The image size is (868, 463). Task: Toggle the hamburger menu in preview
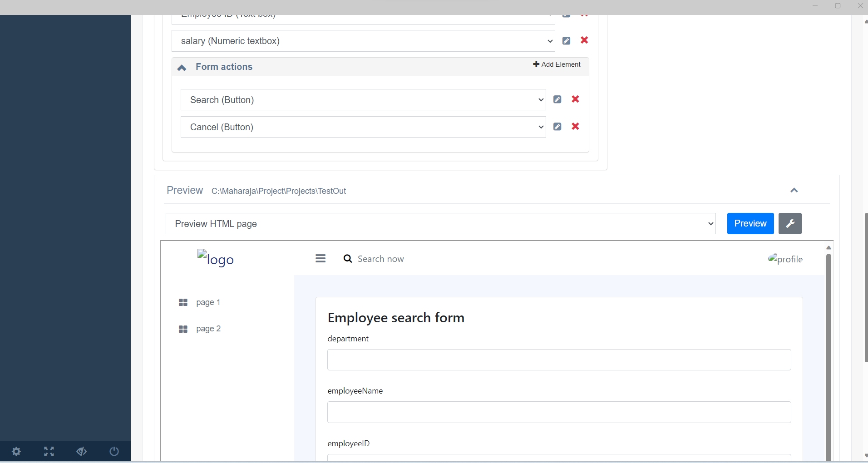(x=321, y=259)
